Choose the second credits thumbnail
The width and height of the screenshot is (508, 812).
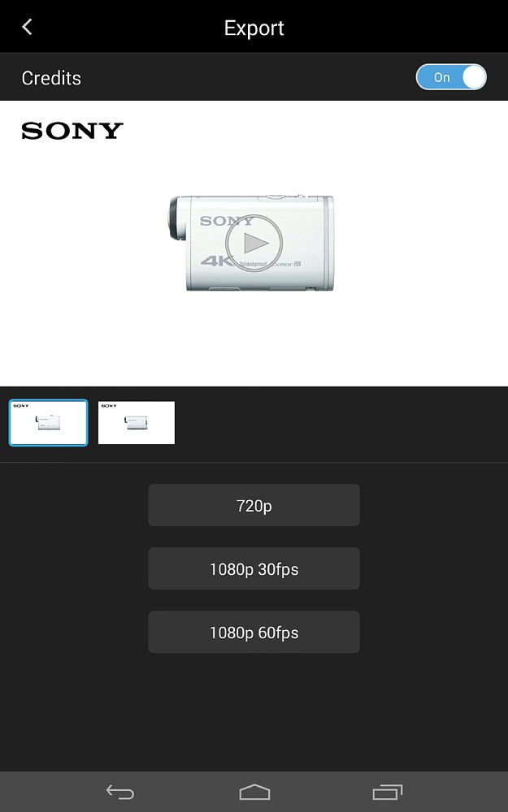[x=137, y=422]
